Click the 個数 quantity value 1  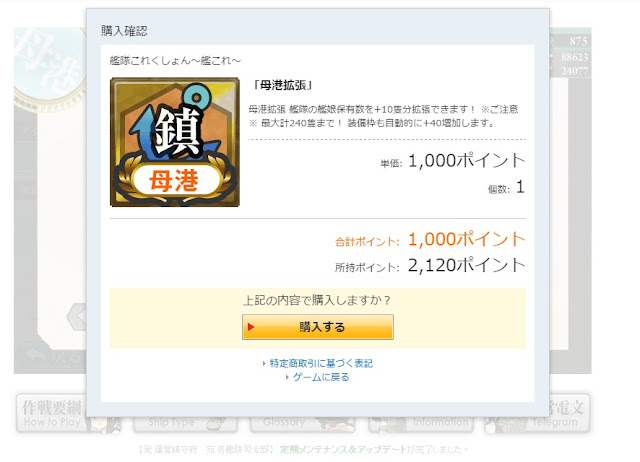520,187
